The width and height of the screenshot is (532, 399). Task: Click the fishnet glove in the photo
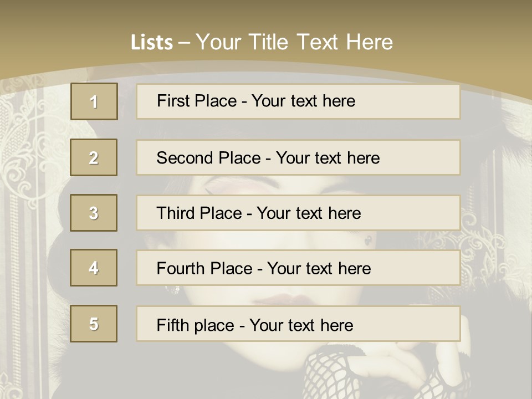point(332,374)
